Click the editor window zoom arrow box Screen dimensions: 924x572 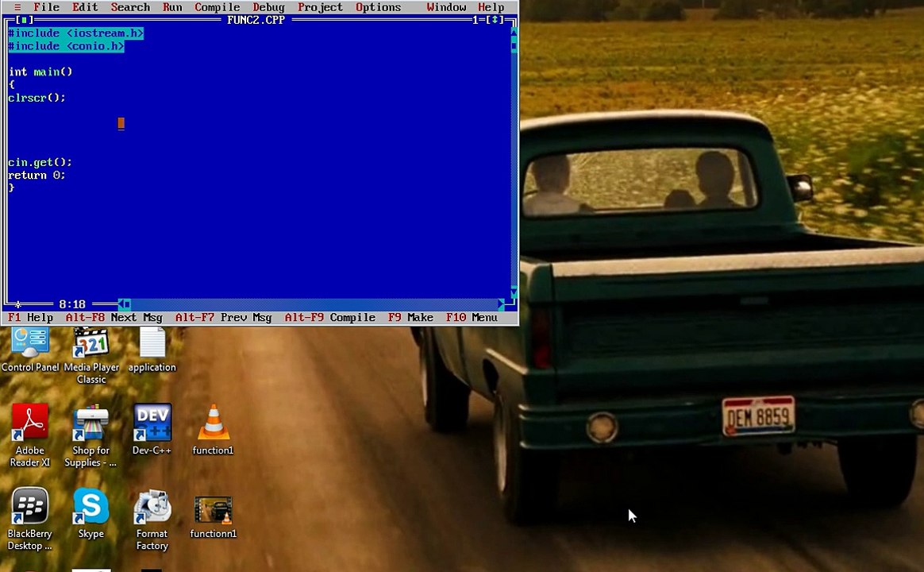point(495,20)
